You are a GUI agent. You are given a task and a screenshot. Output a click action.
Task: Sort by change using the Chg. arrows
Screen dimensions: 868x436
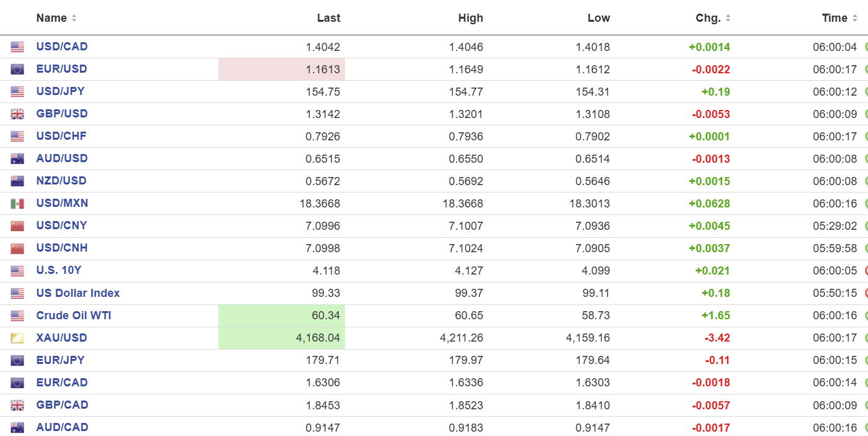[728, 18]
